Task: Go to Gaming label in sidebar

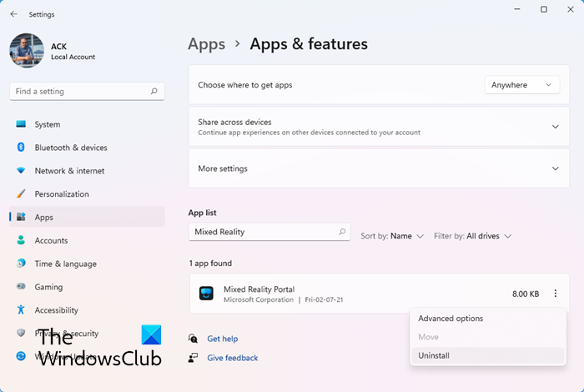Action: coord(48,287)
